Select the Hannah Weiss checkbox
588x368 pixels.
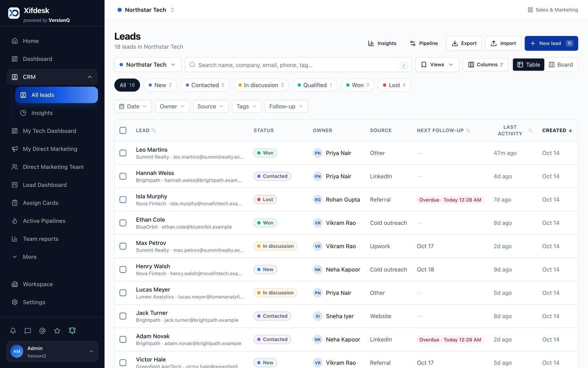pos(123,176)
